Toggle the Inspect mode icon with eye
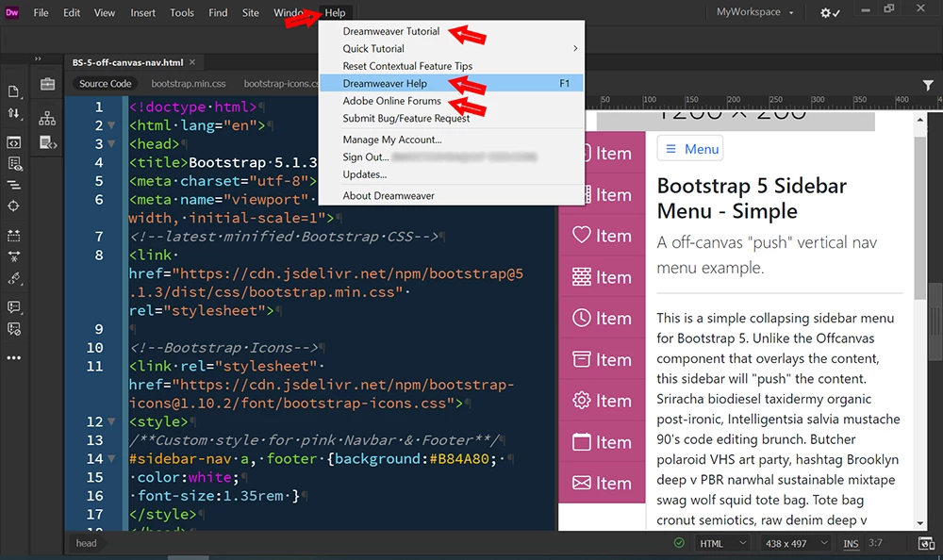 tap(13, 164)
